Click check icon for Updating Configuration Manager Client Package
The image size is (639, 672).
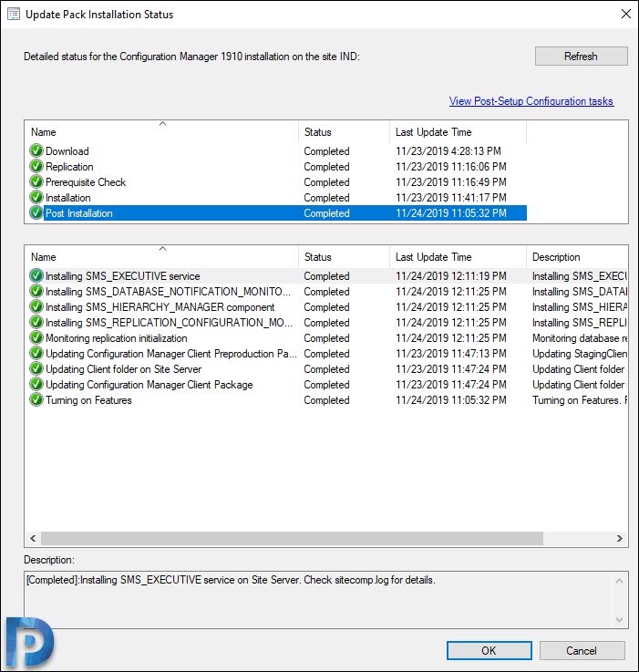pyautogui.click(x=36, y=385)
